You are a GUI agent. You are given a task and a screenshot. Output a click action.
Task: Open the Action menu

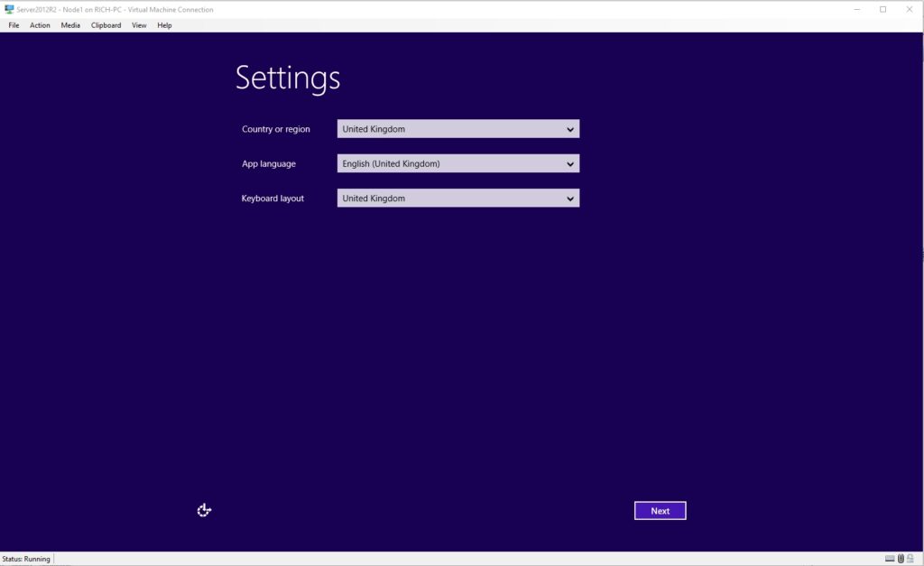(x=40, y=25)
